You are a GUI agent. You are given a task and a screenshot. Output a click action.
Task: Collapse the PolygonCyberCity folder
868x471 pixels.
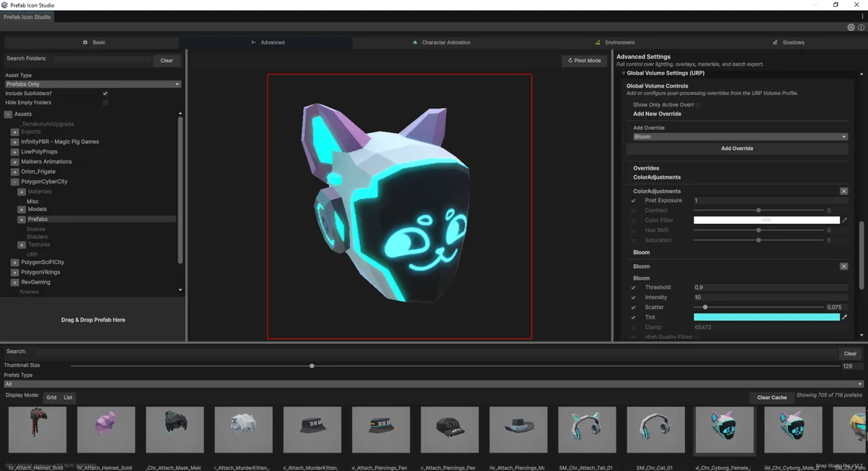[x=15, y=182]
